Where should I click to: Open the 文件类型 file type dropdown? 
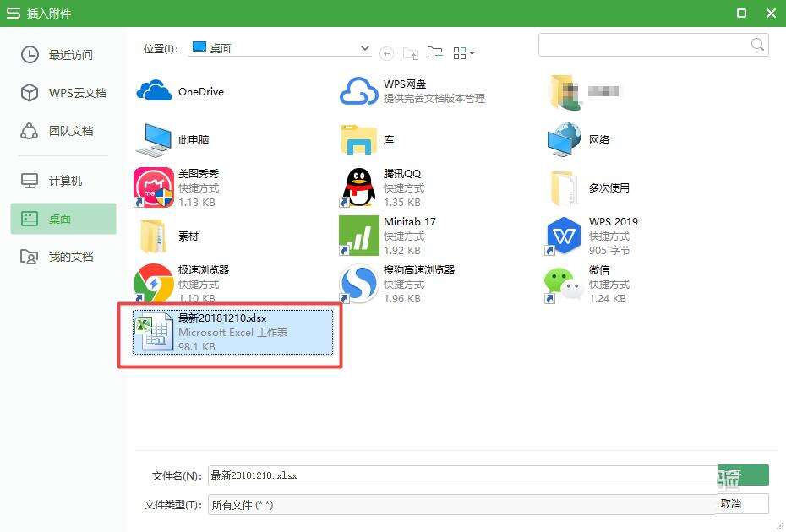click(462, 504)
